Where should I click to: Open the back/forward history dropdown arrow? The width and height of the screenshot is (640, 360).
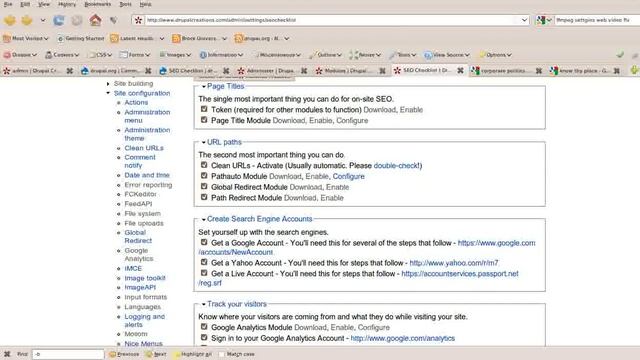pyautogui.click(x=42, y=20)
